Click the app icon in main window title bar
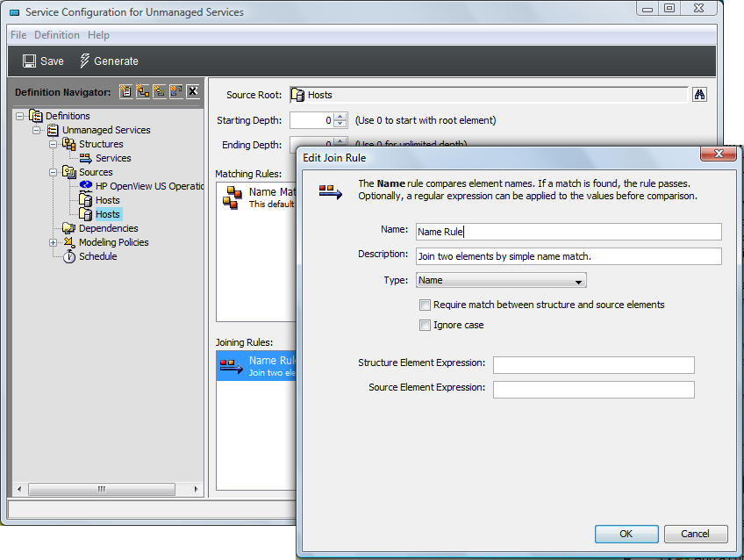This screenshot has width=744, height=560. [x=15, y=12]
